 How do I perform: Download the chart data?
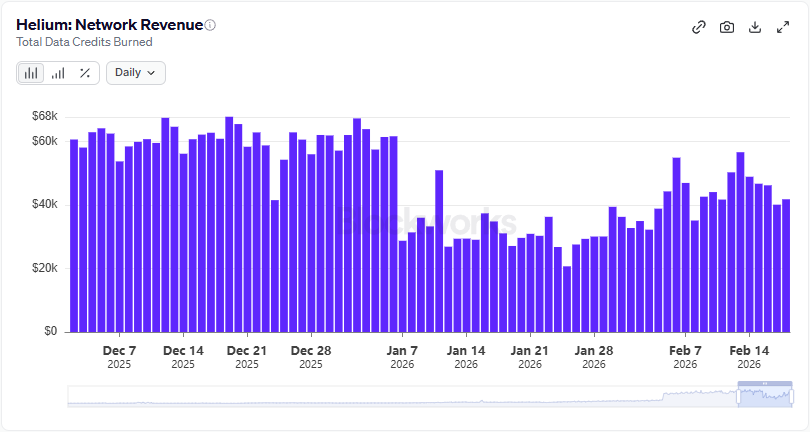755,27
